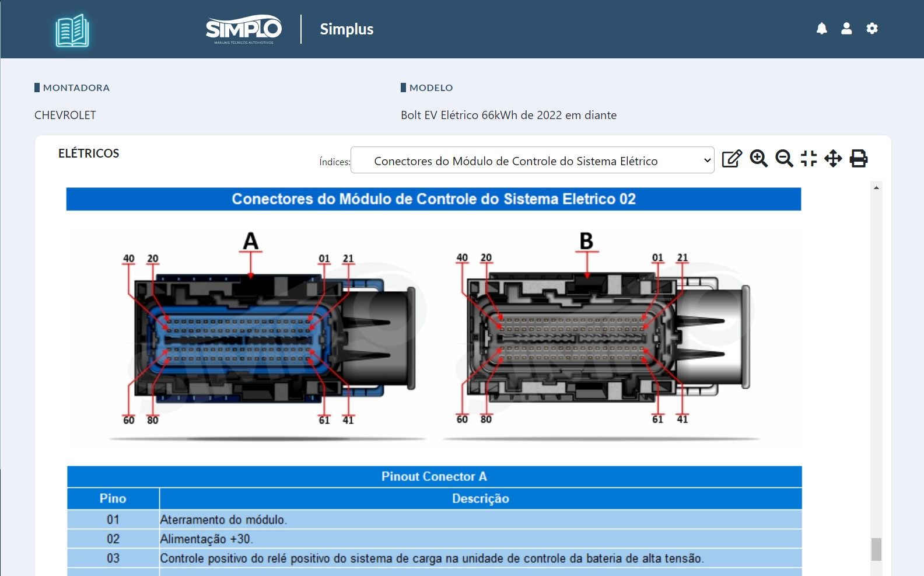Click the Simplo logo
The height and width of the screenshot is (576, 924).
(244, 29)
